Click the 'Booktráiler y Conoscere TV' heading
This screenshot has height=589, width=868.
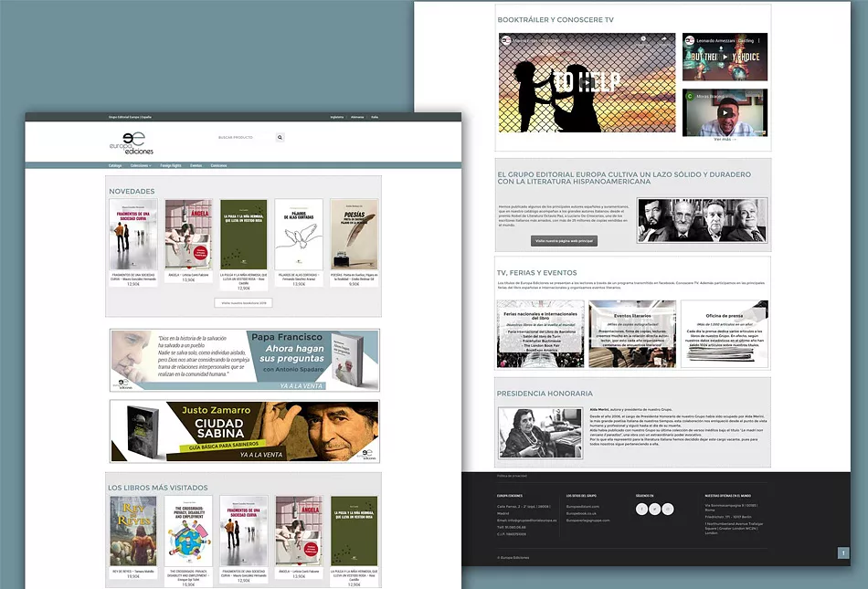coord(556,19)
